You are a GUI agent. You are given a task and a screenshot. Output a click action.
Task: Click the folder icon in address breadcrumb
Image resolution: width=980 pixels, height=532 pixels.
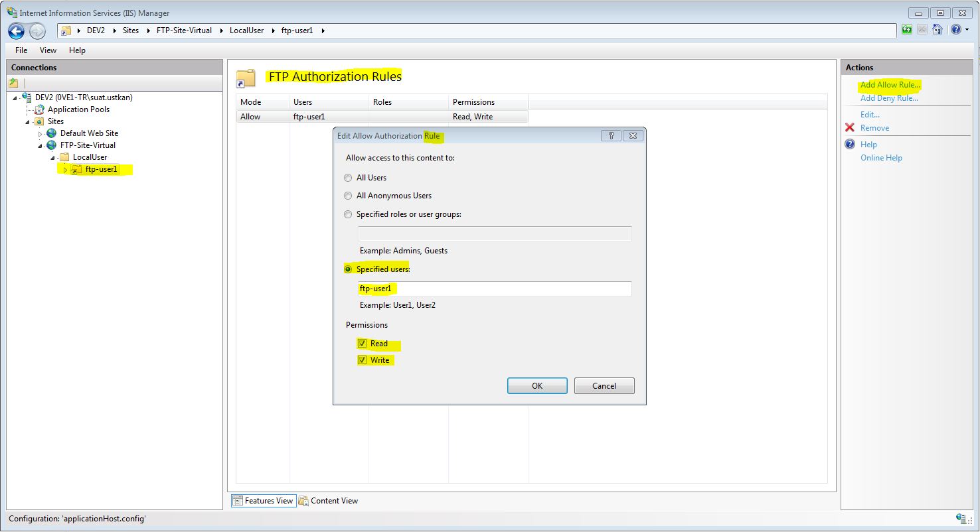(66, 31)
